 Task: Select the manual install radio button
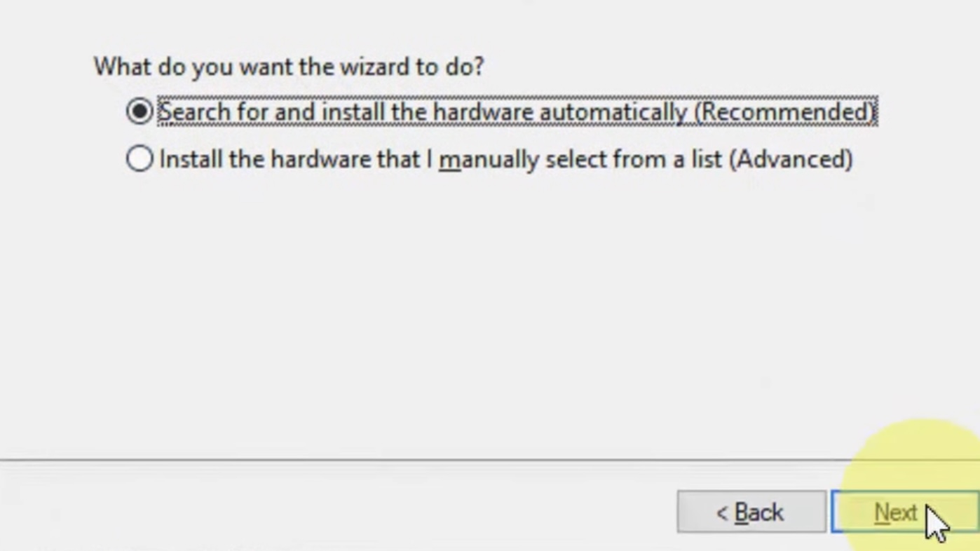tap(139, 158)
